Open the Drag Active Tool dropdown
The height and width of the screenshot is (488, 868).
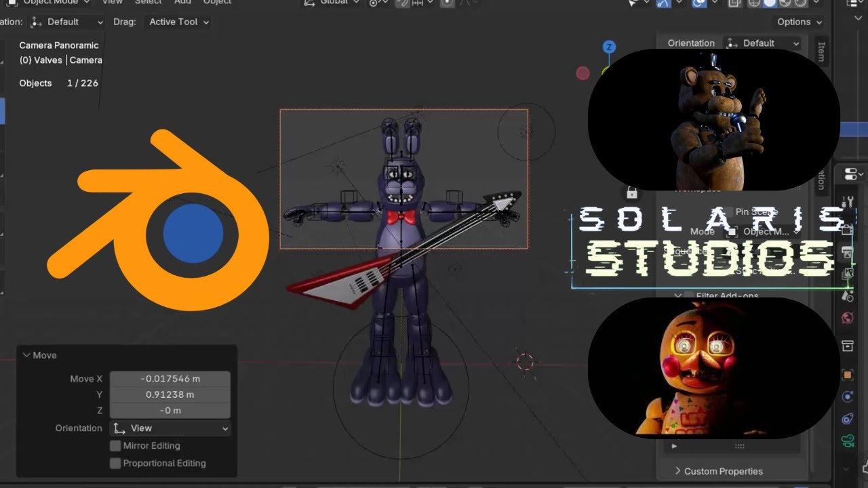pyautogui.click(x=179, y=22)
